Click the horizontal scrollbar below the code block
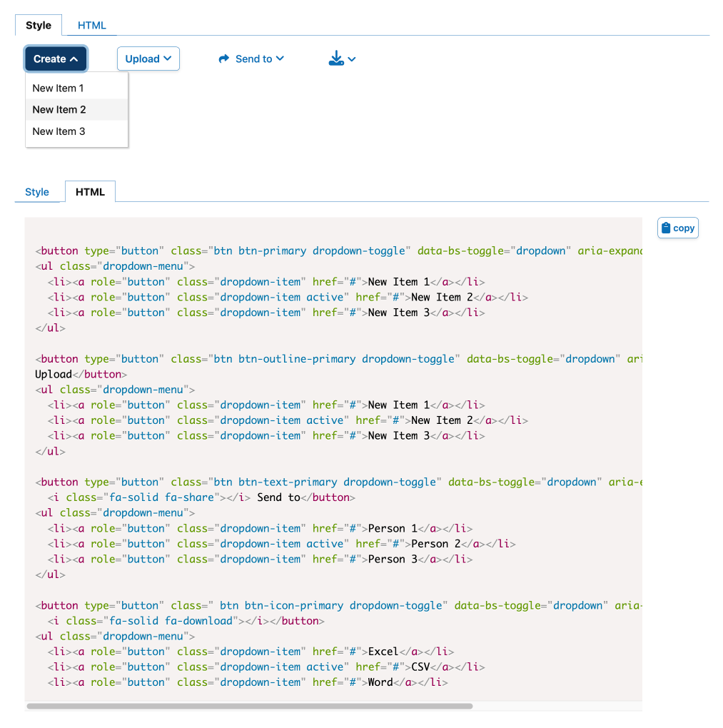The image size is (723, 728). (250, 707)
